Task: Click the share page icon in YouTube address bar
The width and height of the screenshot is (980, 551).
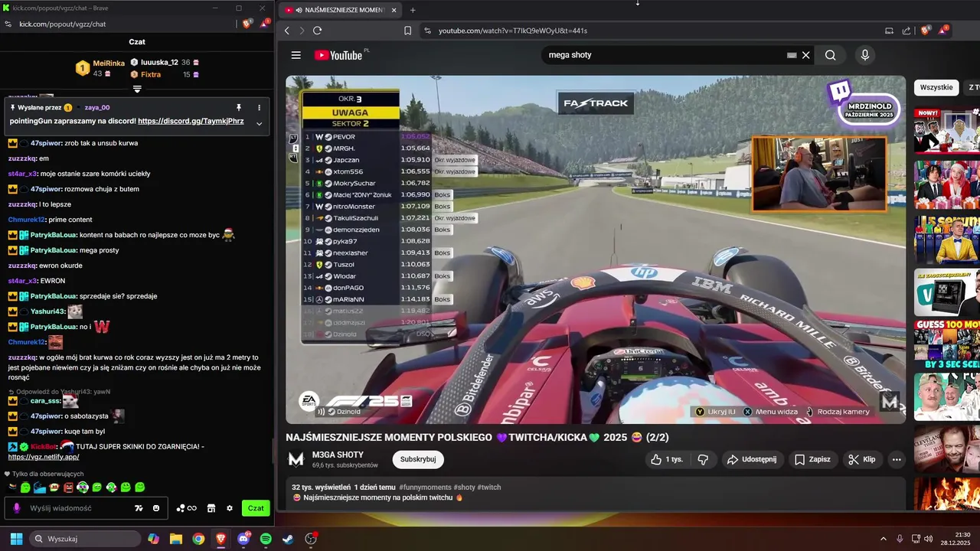Action: 906,31
